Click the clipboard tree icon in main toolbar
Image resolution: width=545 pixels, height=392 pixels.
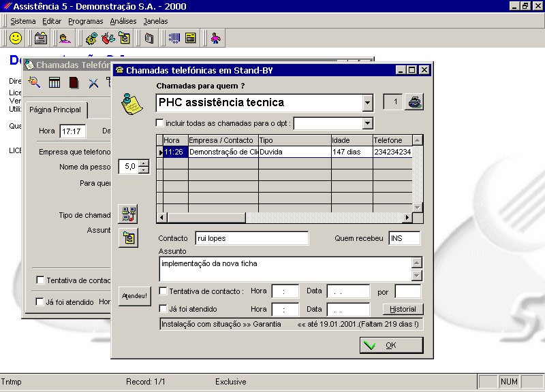[125, 38]
